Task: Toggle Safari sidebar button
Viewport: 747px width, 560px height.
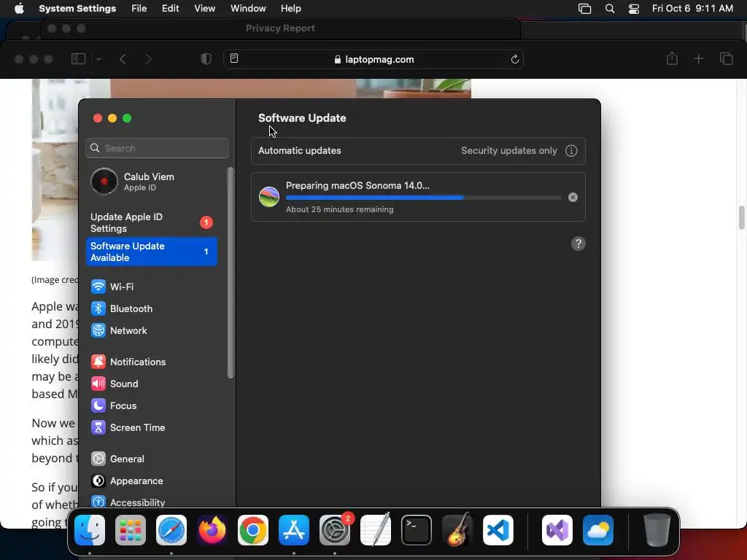Action: tap(78, 58)
